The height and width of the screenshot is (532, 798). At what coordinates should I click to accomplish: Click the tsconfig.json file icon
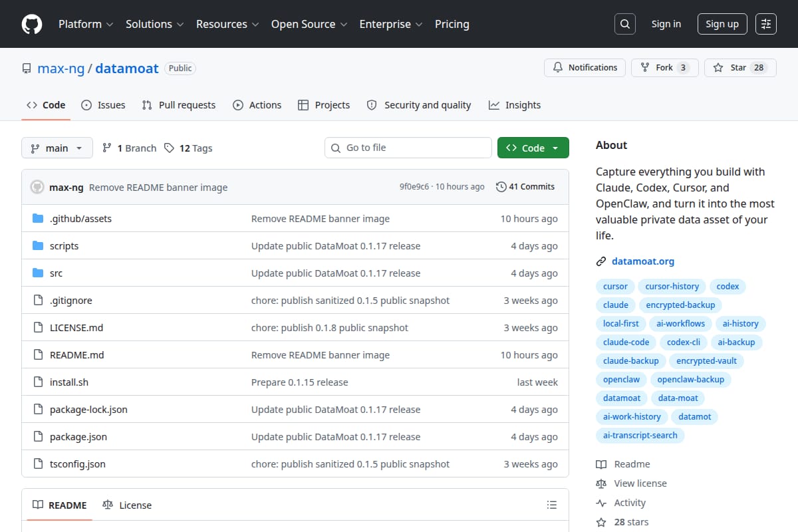click(x=38, y=464)
